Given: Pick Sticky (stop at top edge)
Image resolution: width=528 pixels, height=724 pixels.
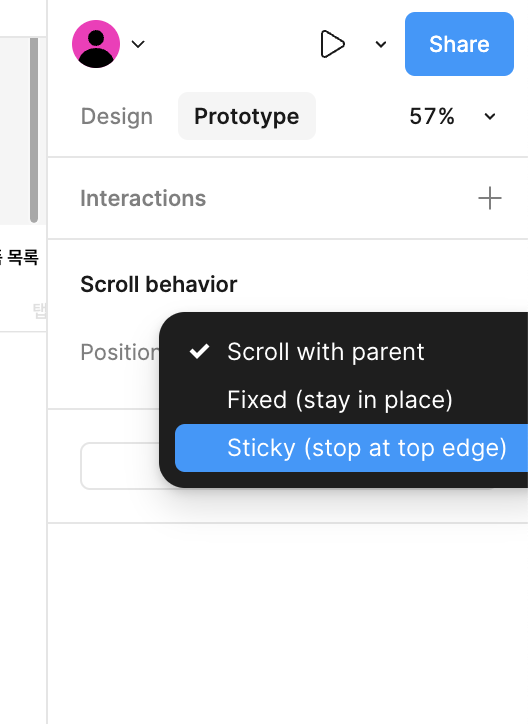Looking at the screenshot, I should (351, 448).
